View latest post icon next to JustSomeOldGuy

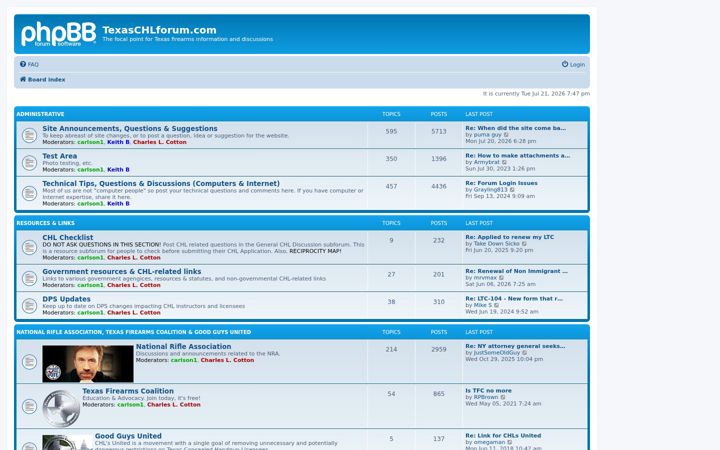[x=525, y=353]
